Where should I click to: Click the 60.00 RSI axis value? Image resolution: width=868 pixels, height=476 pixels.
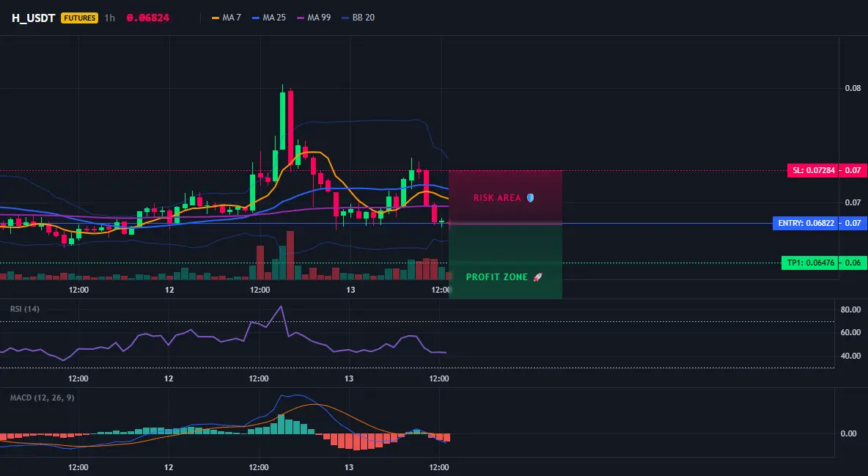[x=851, y=332]
